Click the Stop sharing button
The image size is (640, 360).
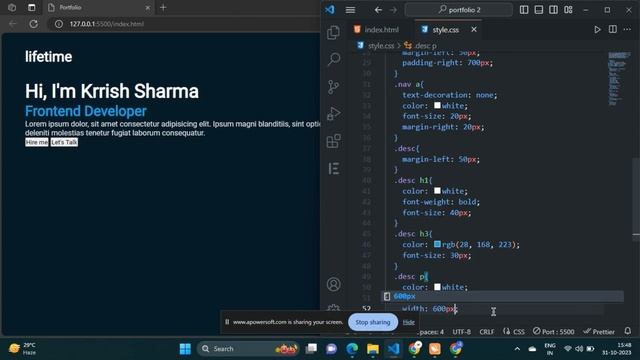[x=373, y=322]
